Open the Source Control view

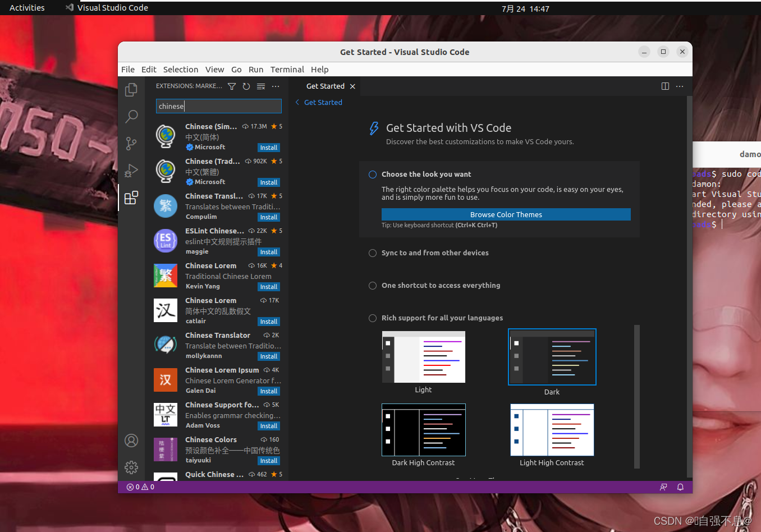(x=131, y=144)
